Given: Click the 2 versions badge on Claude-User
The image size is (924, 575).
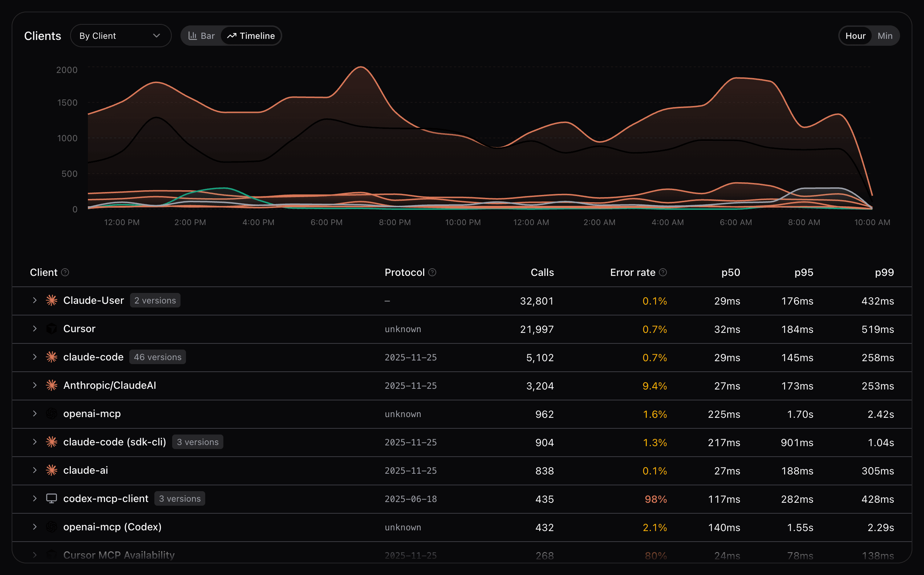Looking at the screenshot, I should click(155, 301).
